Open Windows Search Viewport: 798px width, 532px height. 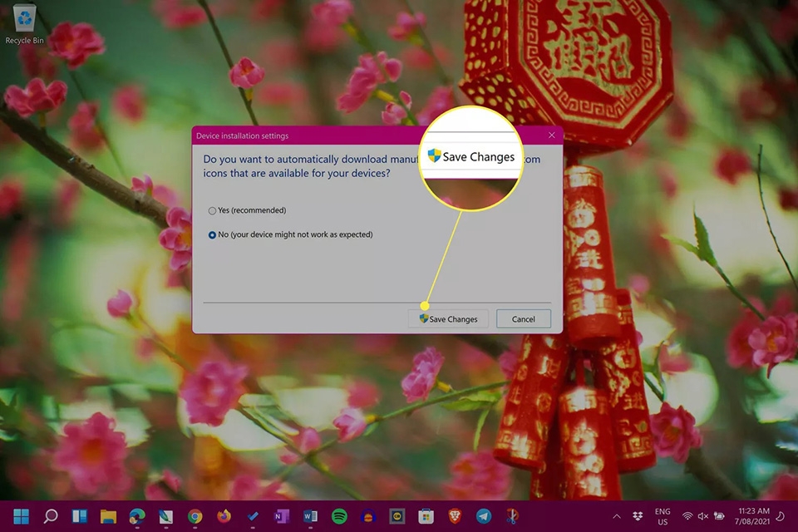click(x=52, y=515)
